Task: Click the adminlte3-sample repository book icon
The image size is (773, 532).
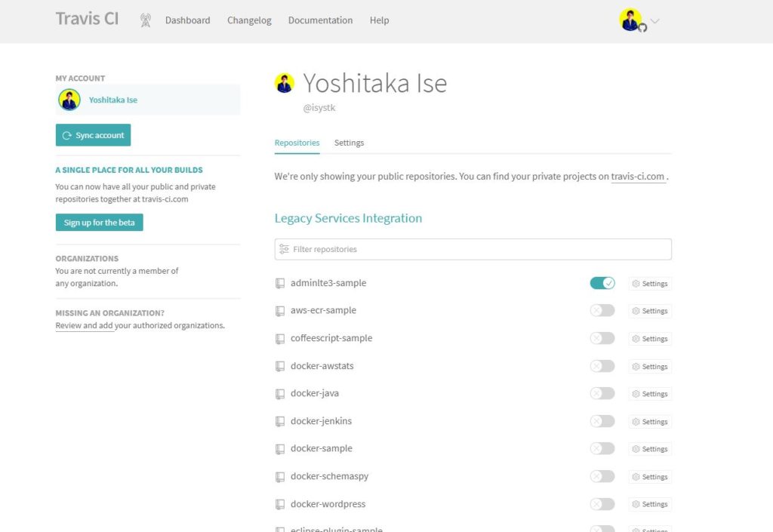Action: [280, 283]
